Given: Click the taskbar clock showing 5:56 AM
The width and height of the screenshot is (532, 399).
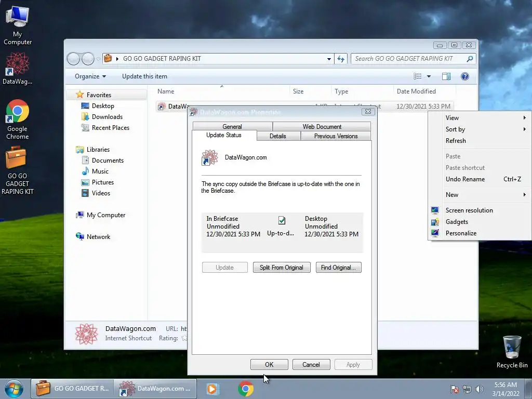Looking at the screenshot, I should pyautogui.click(x=506, y=389).
